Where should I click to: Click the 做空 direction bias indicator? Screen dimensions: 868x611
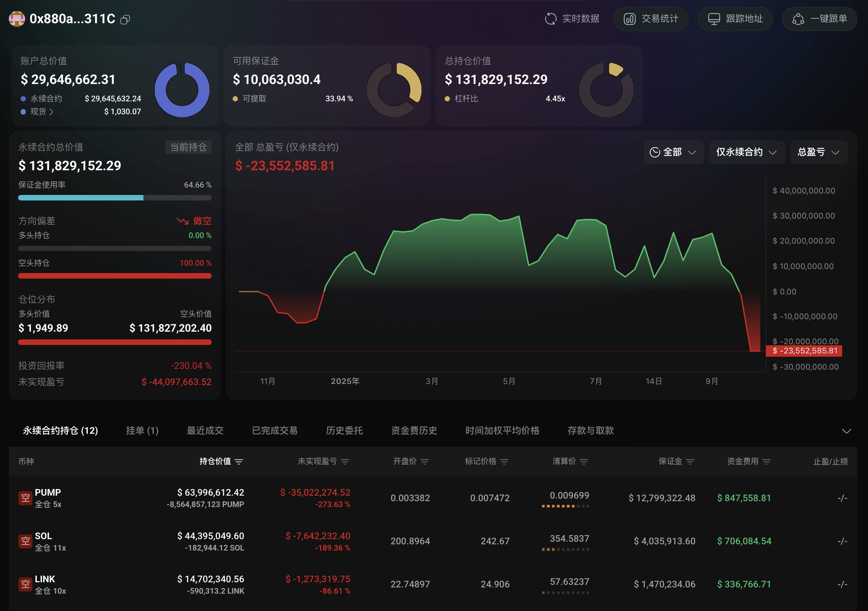coord(194,221)
